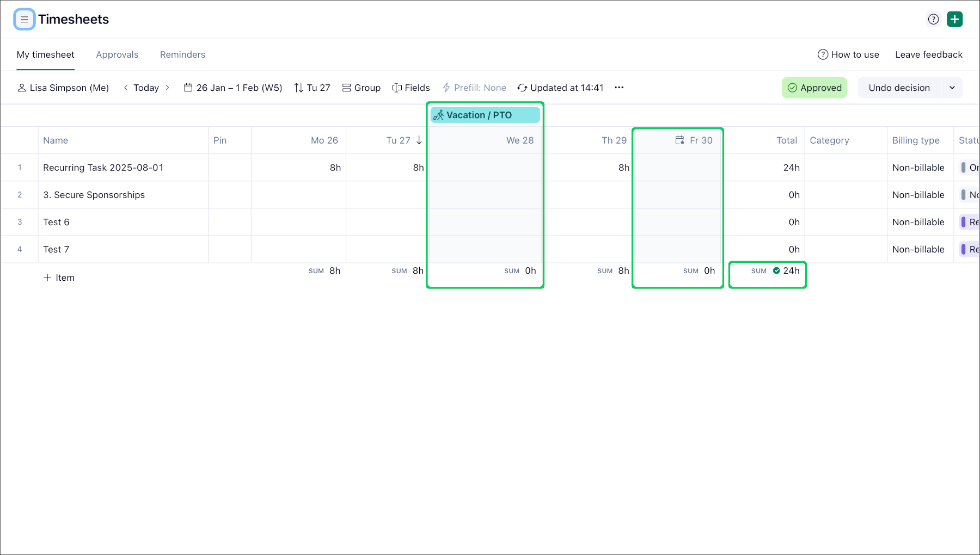Add a new row with Item button

click(59, 277)
